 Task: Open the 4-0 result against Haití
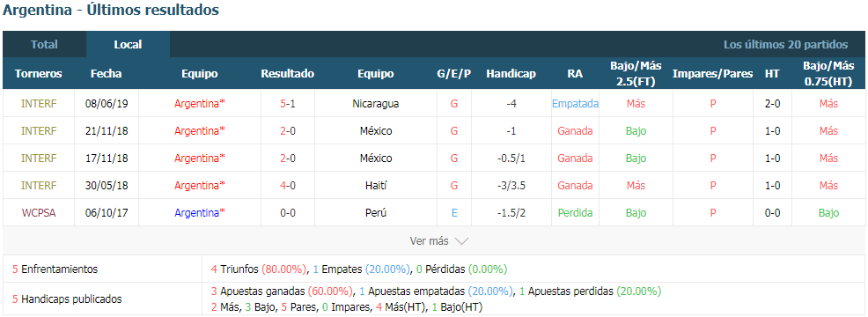pos(287,186)
